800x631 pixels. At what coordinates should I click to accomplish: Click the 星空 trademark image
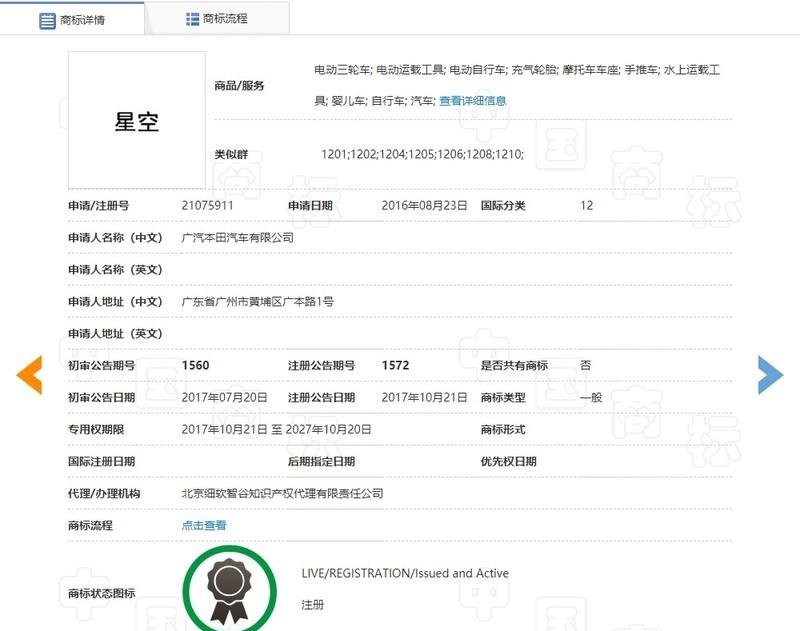[x=137, y=120]
